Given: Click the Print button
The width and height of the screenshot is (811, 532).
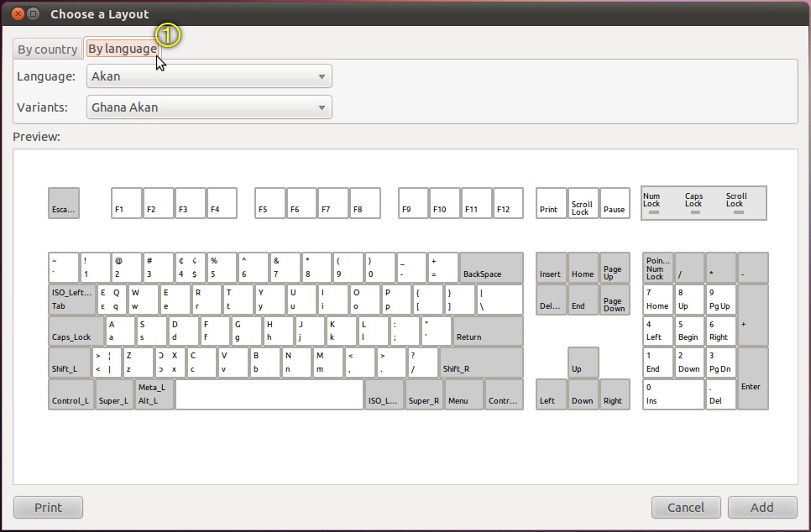Looking at the screenshot, I should (48, 507).
